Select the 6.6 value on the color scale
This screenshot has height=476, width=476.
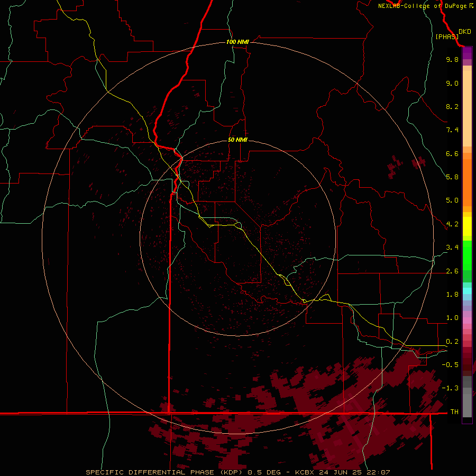pos(452,153)
